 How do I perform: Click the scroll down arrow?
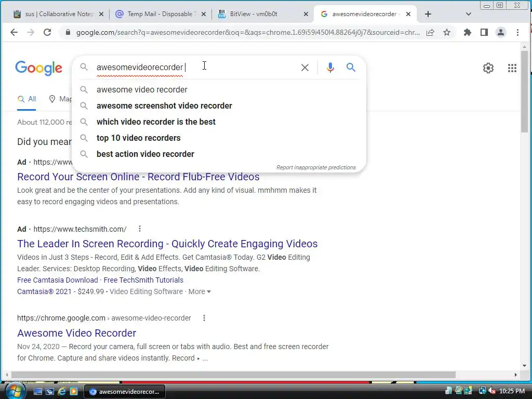[x=525, y=366]
